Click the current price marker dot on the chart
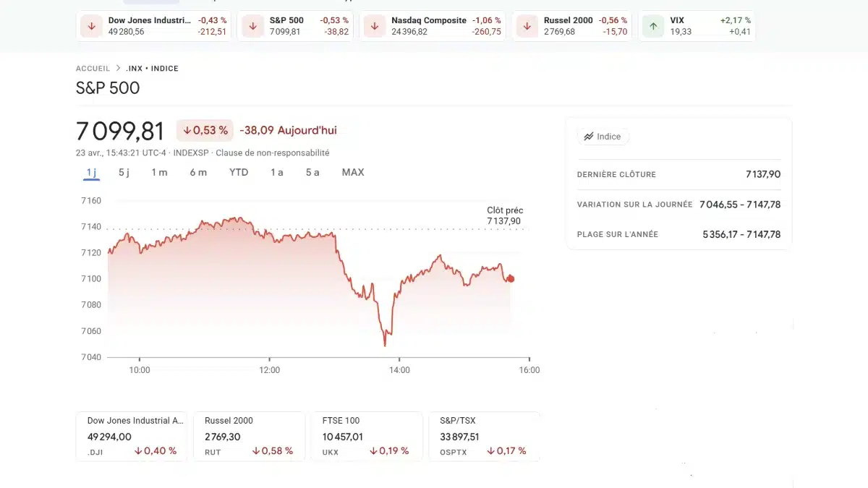Screen dimensions: 868x488 pos(510,278)
